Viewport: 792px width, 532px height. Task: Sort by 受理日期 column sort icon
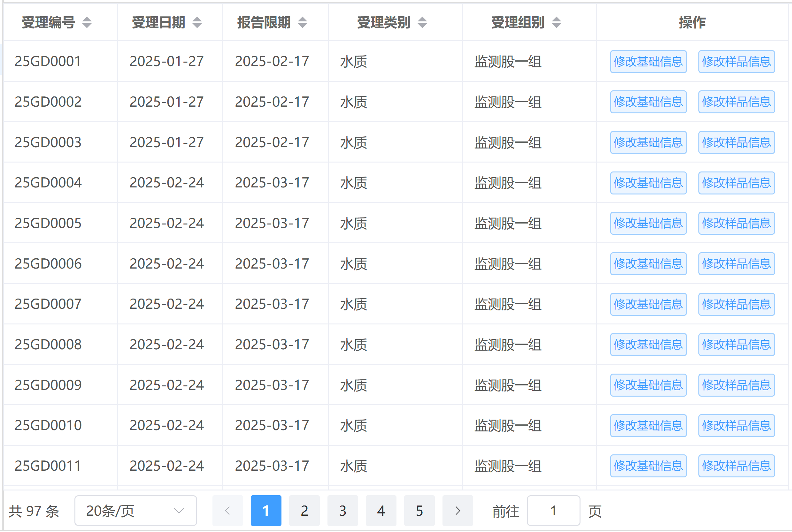tap(197, 22)
